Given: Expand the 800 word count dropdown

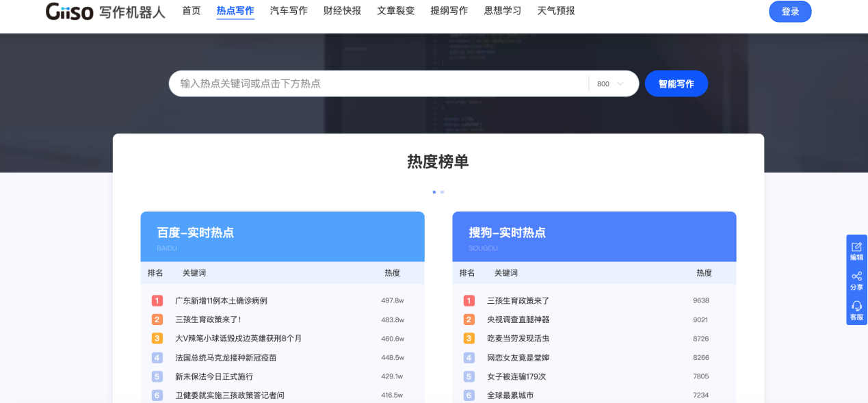Looking at the screenshot, I should pos(611,84).
